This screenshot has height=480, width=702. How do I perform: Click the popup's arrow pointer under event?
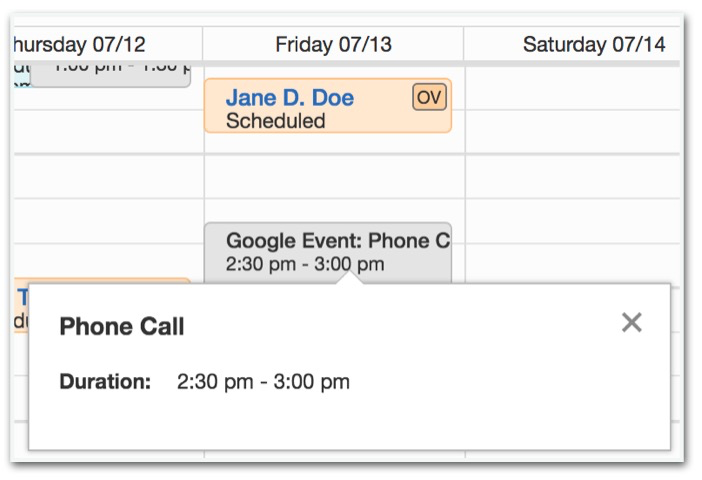point(349,278)
